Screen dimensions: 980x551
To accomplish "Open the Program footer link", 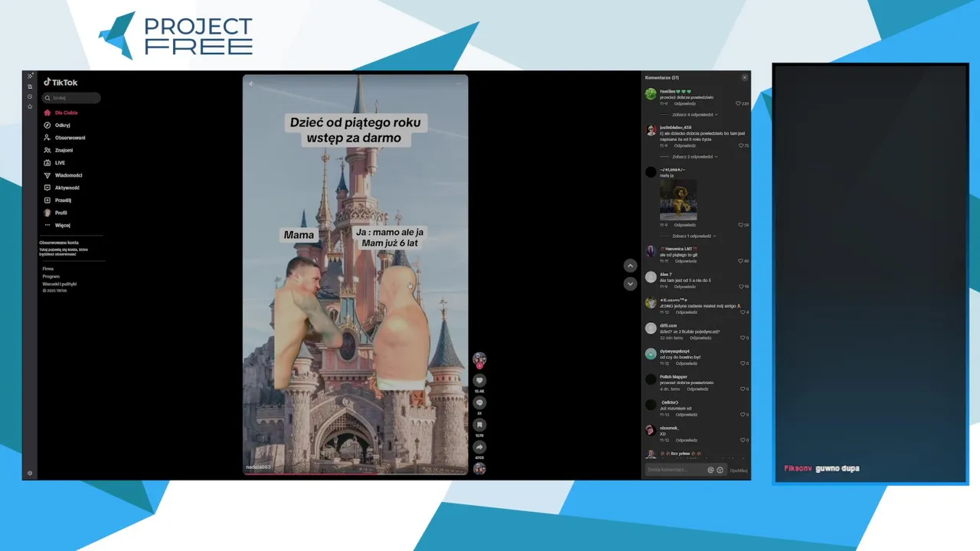I will click(x=51, y=276).
